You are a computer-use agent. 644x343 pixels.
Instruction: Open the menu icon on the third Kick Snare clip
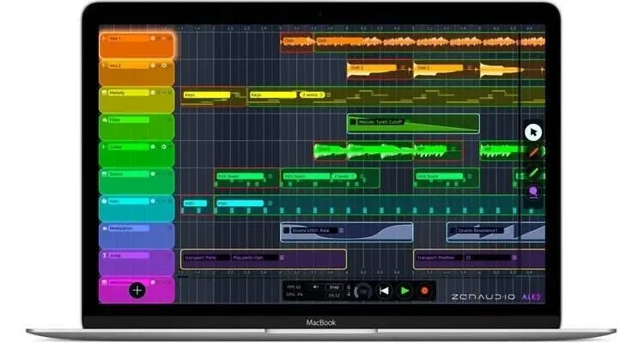pyautogui.click(x=470, y=176)
